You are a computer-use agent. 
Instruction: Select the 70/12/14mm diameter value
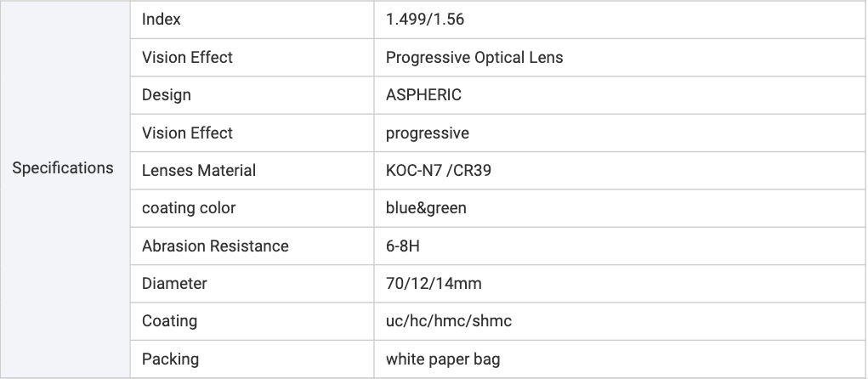tap(434, 284)
